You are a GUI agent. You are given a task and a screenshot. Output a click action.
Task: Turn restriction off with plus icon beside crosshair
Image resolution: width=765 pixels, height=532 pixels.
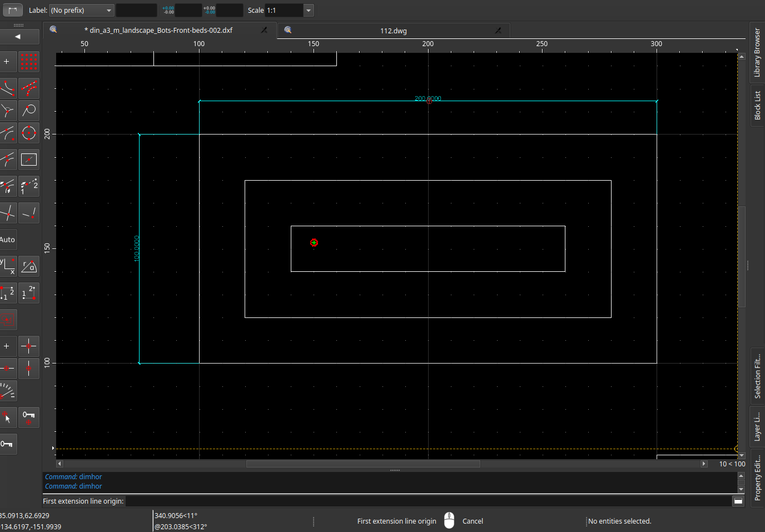click(x=7, y=346)
